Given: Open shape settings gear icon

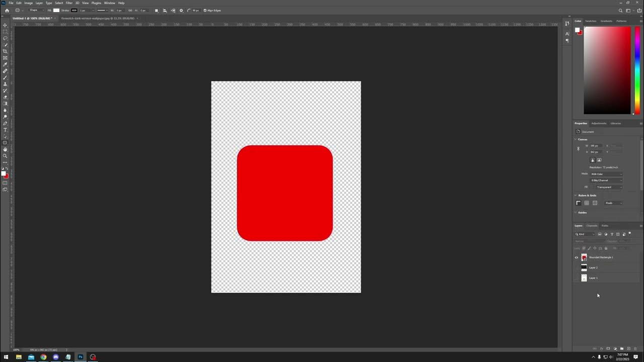Looking at the screenshot, I should tap(181, 10).
